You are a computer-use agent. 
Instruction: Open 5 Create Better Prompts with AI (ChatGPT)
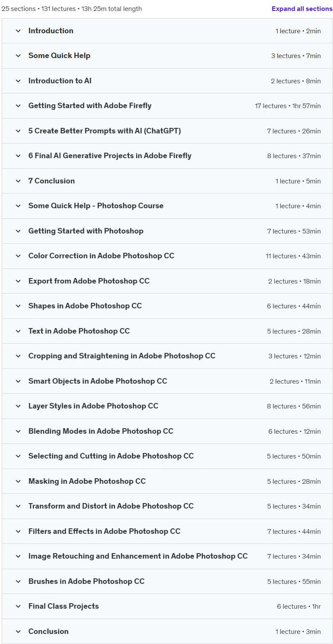[167, 131]
